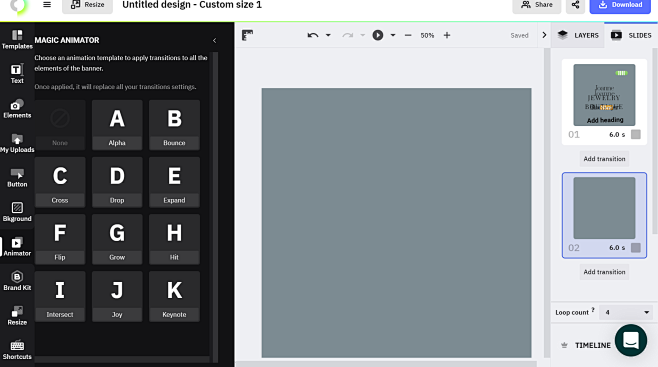Zoom out with minus button
This screenshot has width=658, height=367.
(x=408, y=35)
